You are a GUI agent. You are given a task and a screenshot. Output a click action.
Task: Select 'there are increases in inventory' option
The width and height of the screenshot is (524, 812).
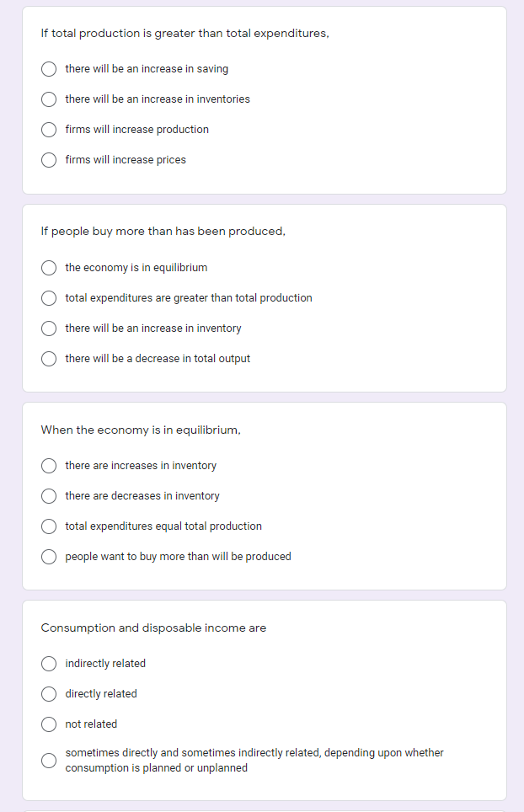click(49, 466)
